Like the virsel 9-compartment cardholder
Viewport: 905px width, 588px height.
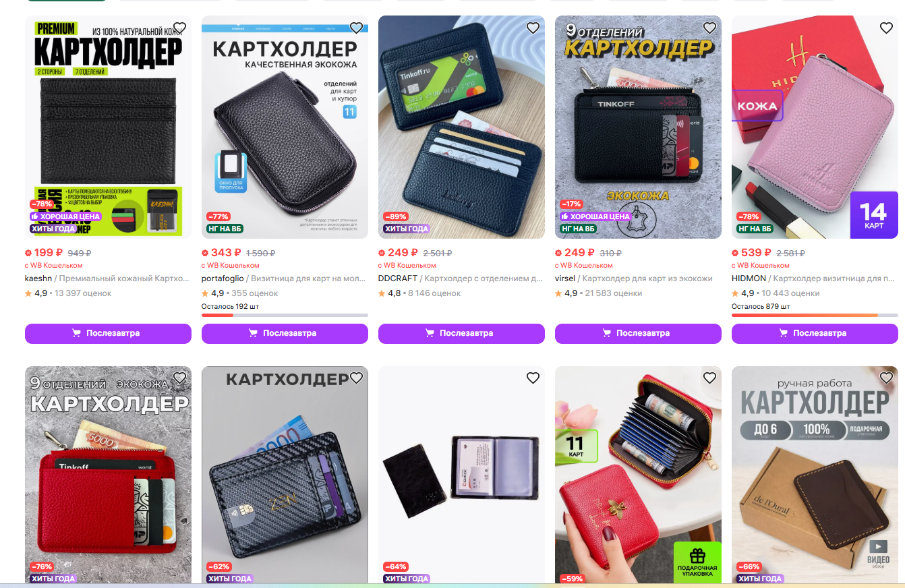coord(709,28)
